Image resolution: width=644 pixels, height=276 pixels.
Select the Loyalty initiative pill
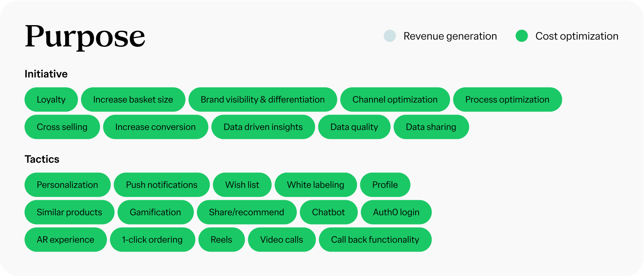coord(51,100)
